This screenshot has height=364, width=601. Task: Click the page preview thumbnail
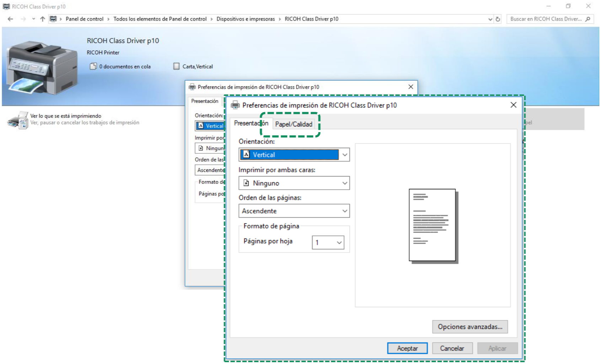[x=434, y=226]
